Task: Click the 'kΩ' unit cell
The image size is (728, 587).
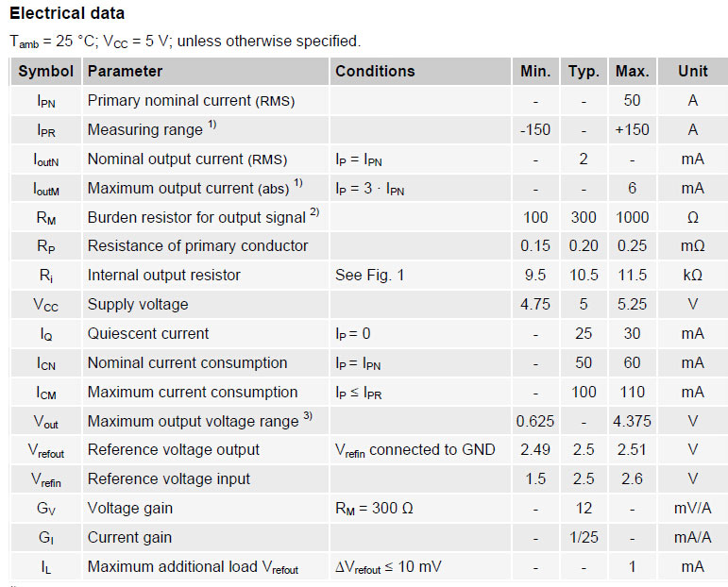Action: (692, 276)
